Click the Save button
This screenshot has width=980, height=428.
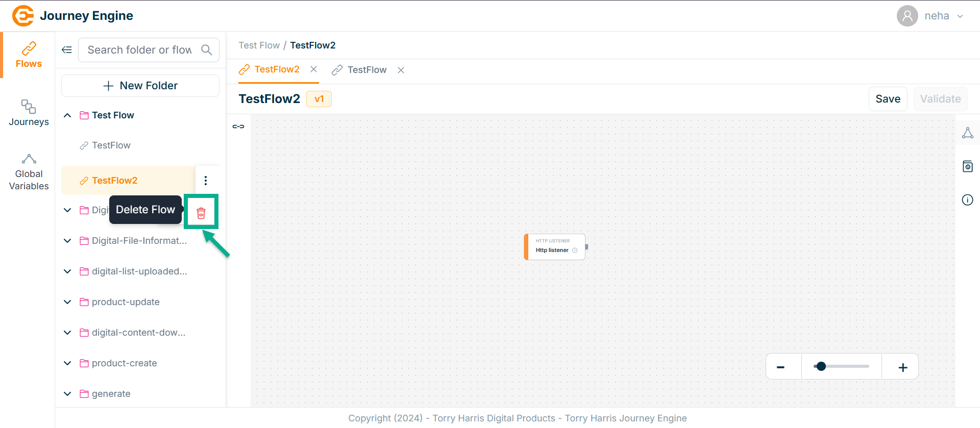tap(888, 99)
